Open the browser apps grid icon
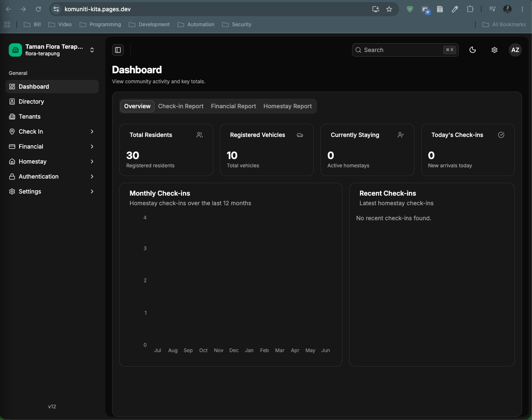The height and width of the screenshot is (420, 532). tap(7, 25)
